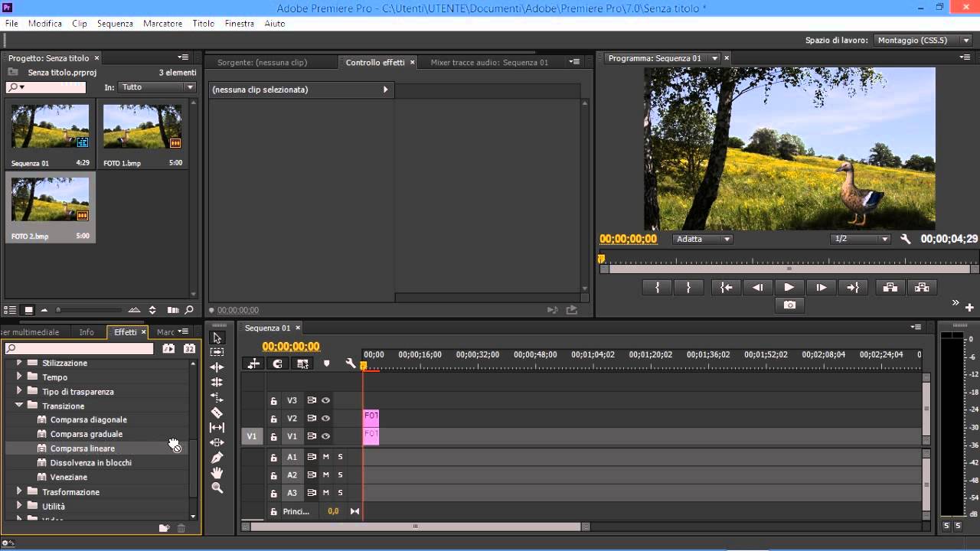Click the project thumbnail zoom slider
980x551 pixels.
point(90,310)
